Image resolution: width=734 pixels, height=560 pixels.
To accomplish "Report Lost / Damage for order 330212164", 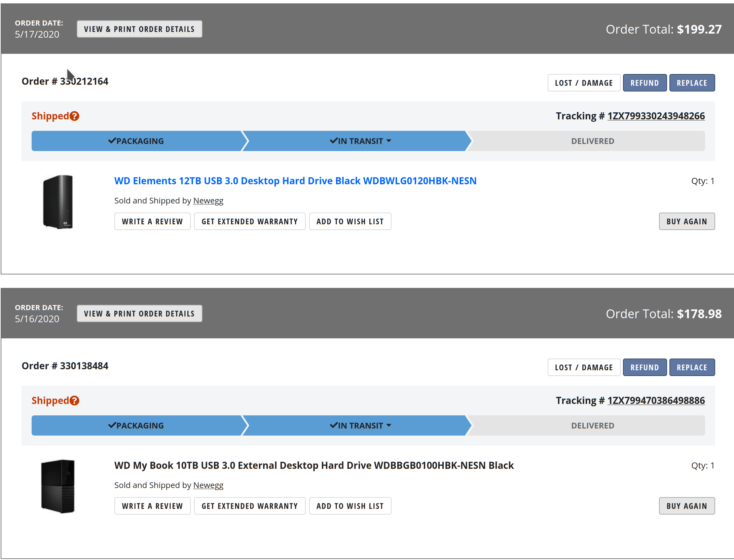I will [584, 83].
